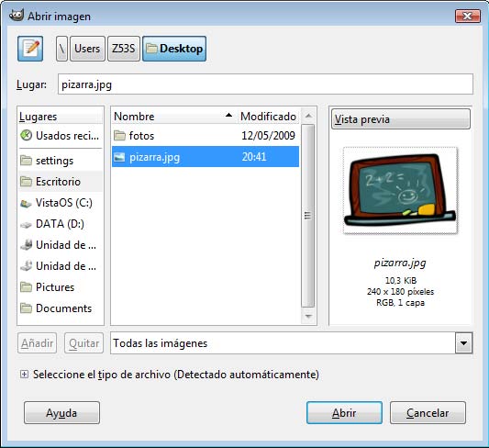Viewport: 489px width, 448px height.
Task: Select the Escritorio place
Action: (61, 182)
